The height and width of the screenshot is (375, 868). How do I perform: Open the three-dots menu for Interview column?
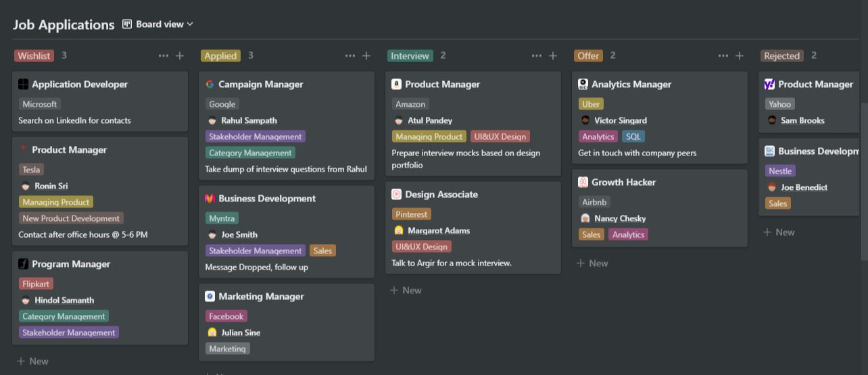536,56
